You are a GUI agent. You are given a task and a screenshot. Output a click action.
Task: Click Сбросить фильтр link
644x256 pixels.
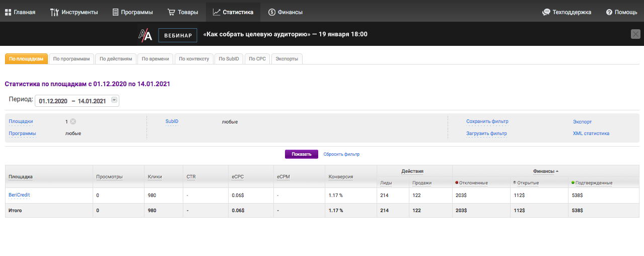[341, 154]
